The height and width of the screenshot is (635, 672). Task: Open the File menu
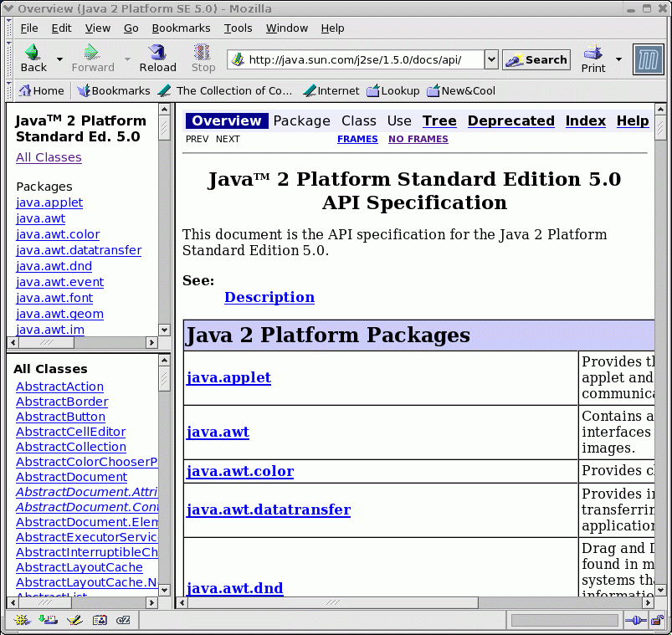(x=29, y=28)
